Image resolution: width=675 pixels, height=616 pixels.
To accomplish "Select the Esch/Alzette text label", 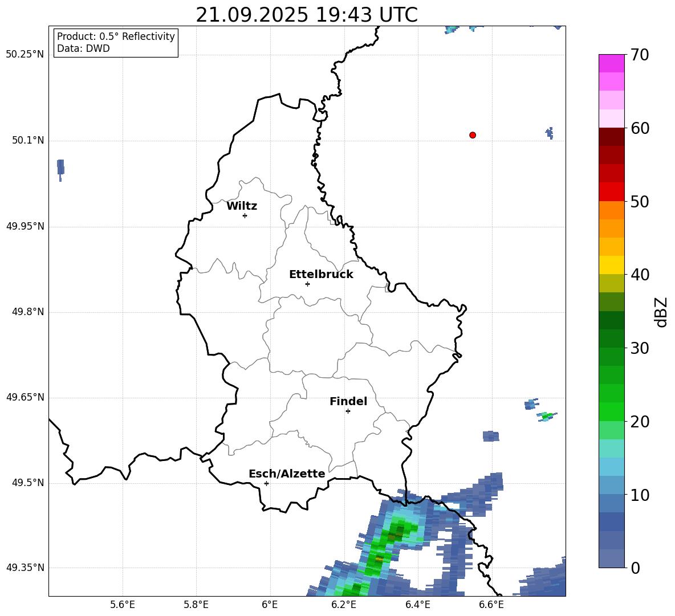I will [x=287, y=474].
